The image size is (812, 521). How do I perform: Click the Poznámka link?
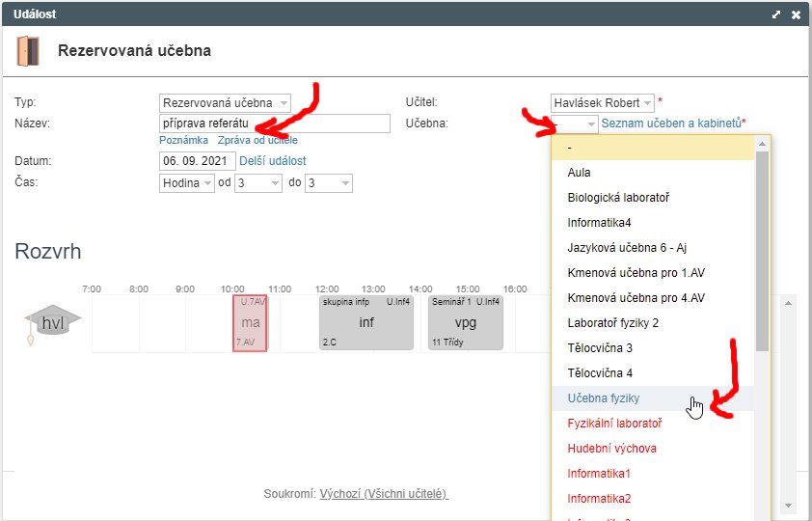pos(183,140)
